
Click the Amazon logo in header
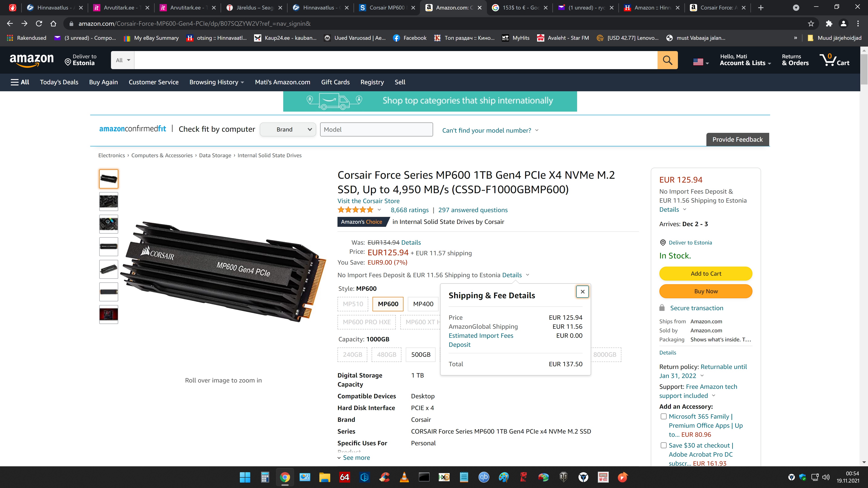(32, 60)
